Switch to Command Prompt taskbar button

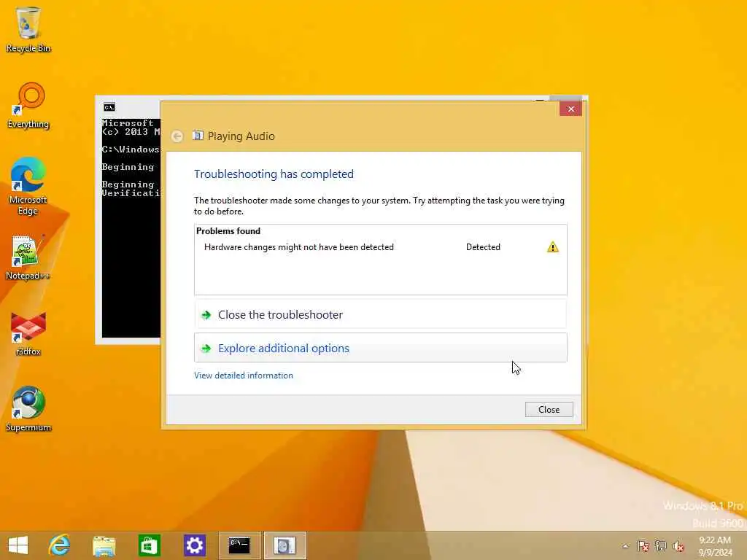(x=239, y=545)
